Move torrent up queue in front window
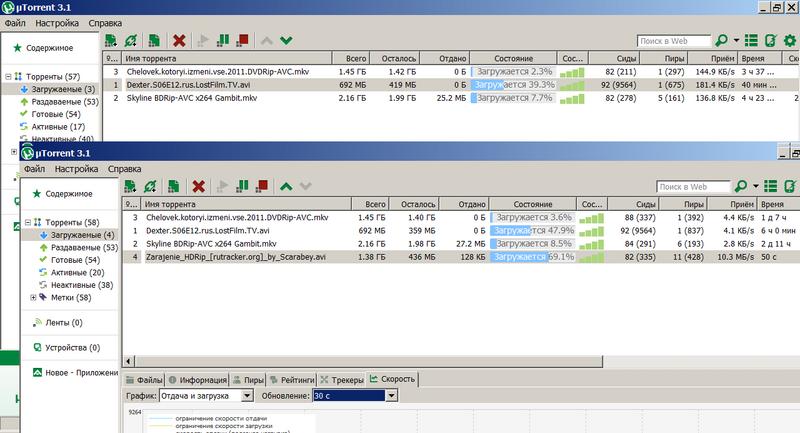 click(286, 187)
